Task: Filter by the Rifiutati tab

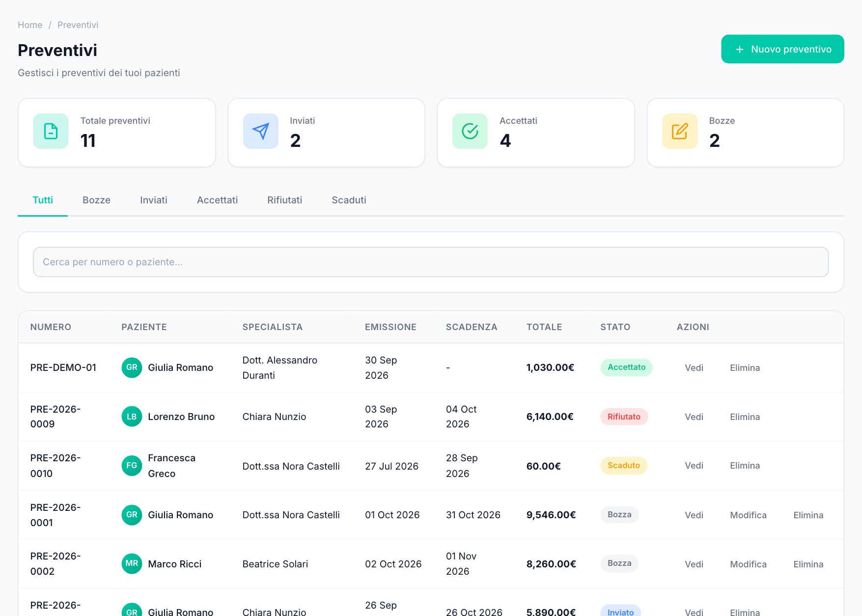Action: (x=284, y=200)
